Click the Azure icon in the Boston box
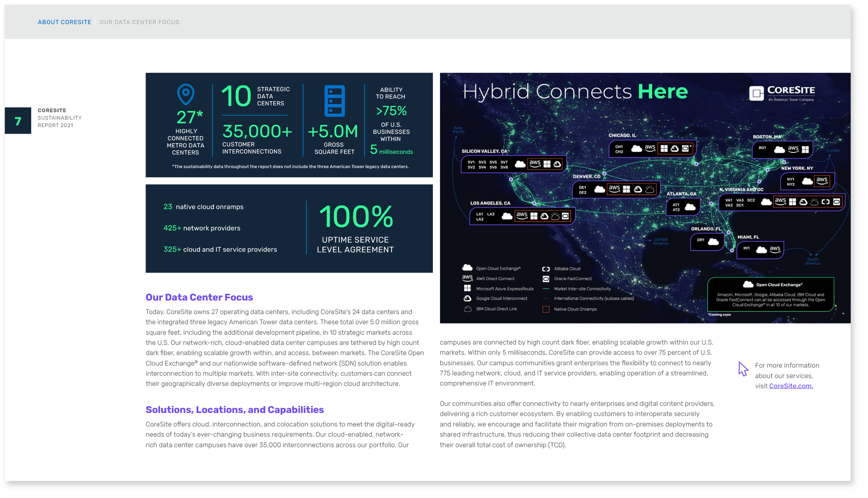This screenshot has height=498, width=868. 805,149
